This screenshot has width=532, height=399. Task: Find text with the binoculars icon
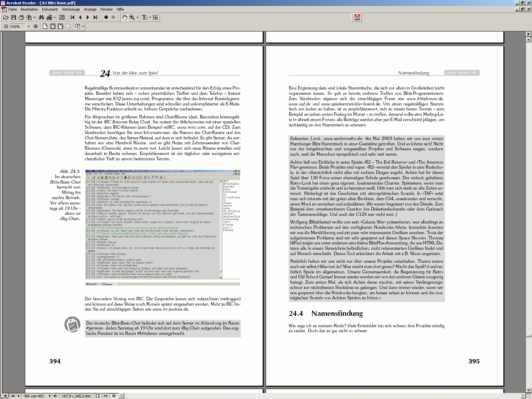pos(41,17)
